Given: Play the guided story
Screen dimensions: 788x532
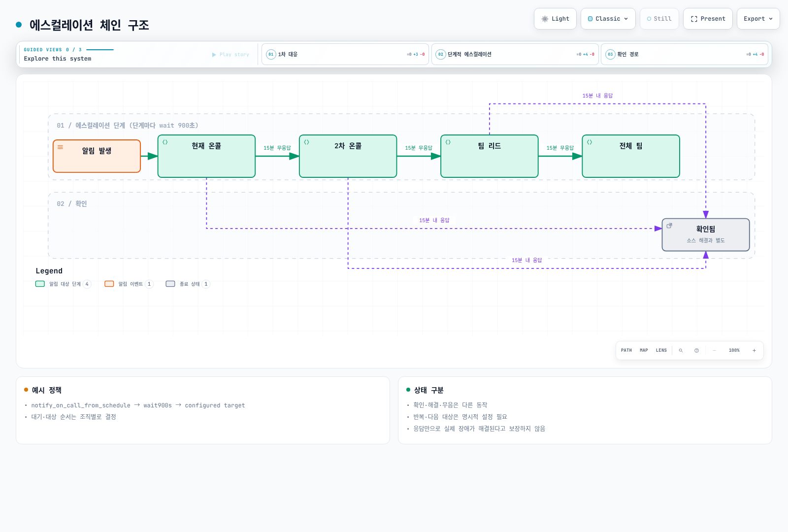Looking at the screenshot, I should pyautogui.click(x=230, y=55).
